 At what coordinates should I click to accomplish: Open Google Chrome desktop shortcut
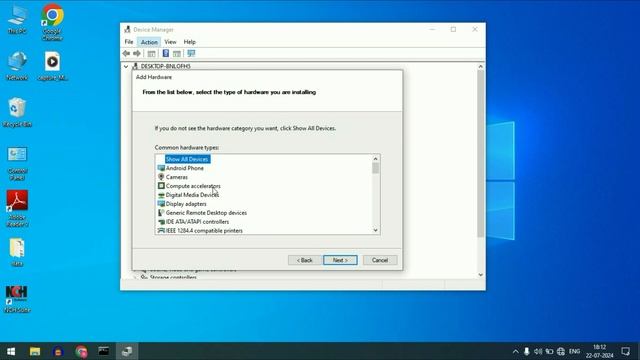pyautogui.click(x=52, y=22)
